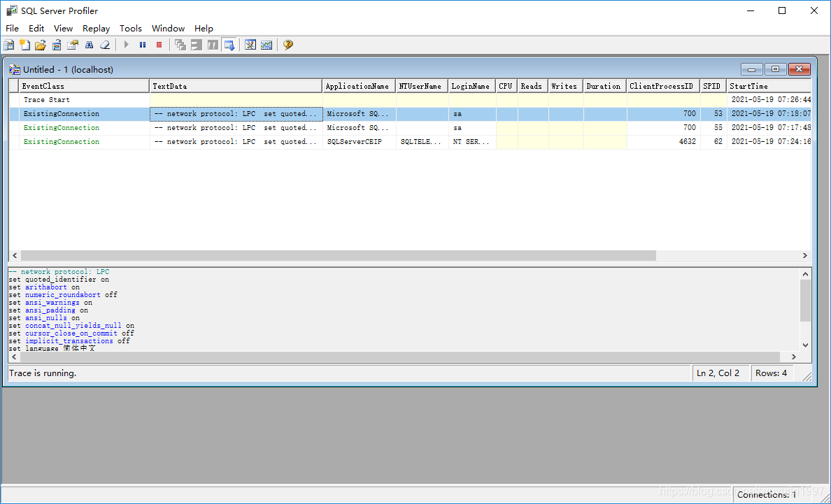
Task: Open the Help menu
Action: 204,29
